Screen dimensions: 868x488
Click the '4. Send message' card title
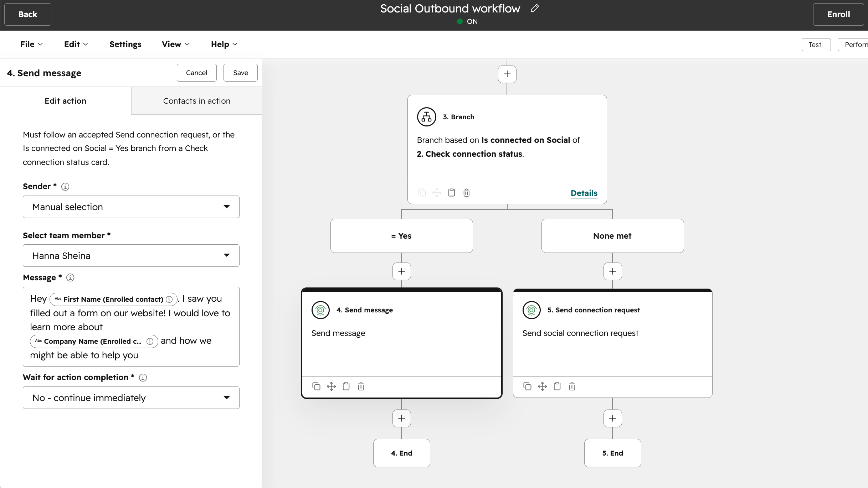(x=365, y=310)
